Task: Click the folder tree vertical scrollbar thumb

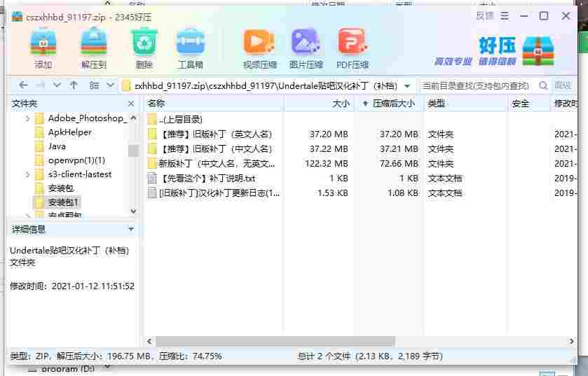Action: [133, 151]
